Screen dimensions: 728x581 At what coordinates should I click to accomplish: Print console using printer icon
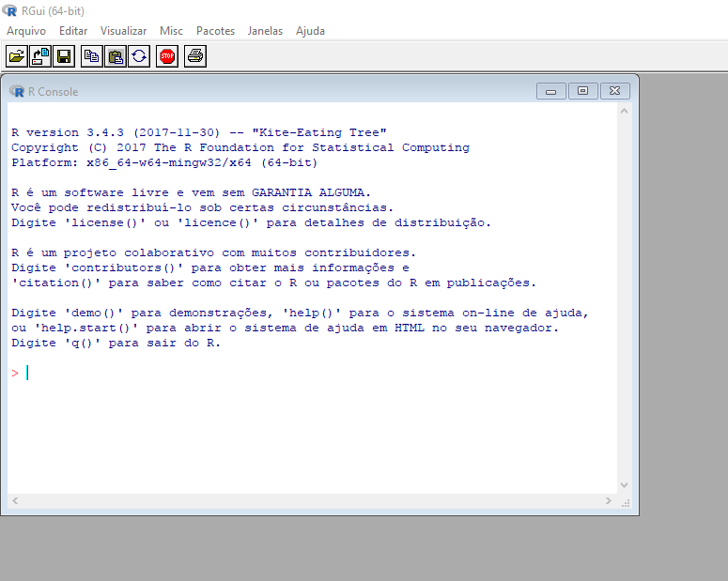(x=195, y=56)
